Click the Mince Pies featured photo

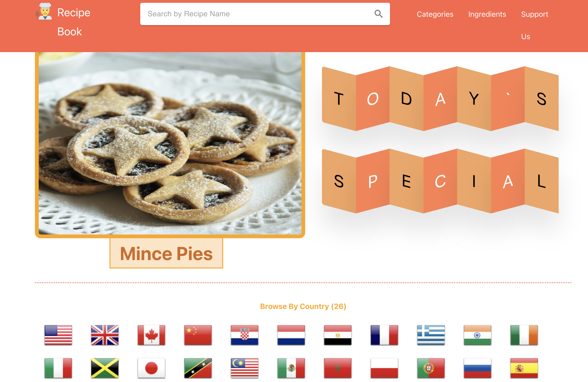pyautogui.click(x=170, y=143)
